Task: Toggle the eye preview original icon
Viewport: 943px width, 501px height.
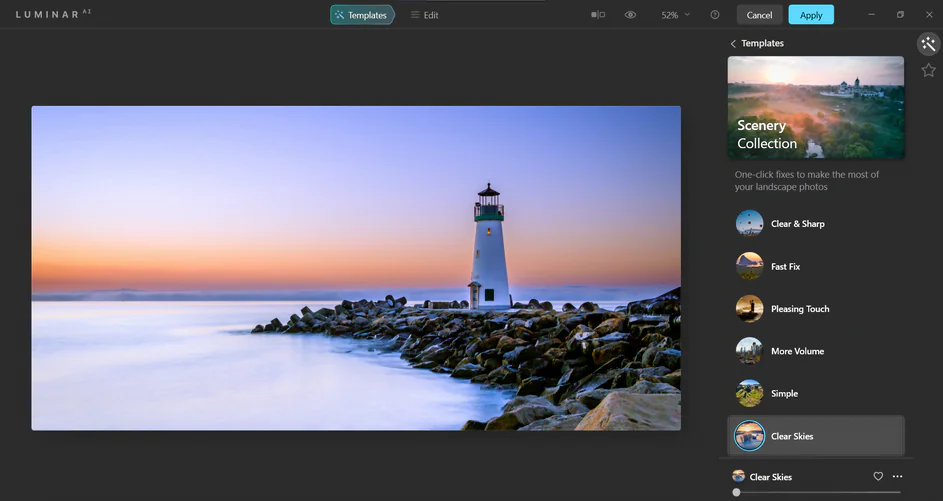Action: 630,15
